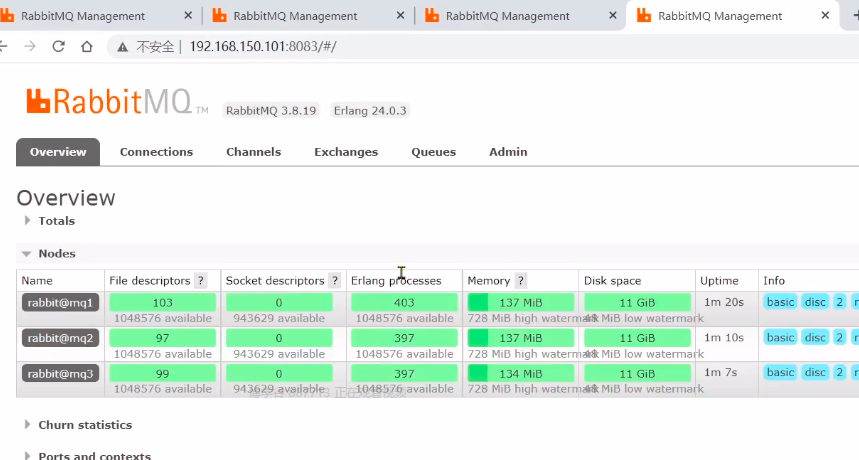Open the not-secure warning icon in address bar

[x=123, y=47]
